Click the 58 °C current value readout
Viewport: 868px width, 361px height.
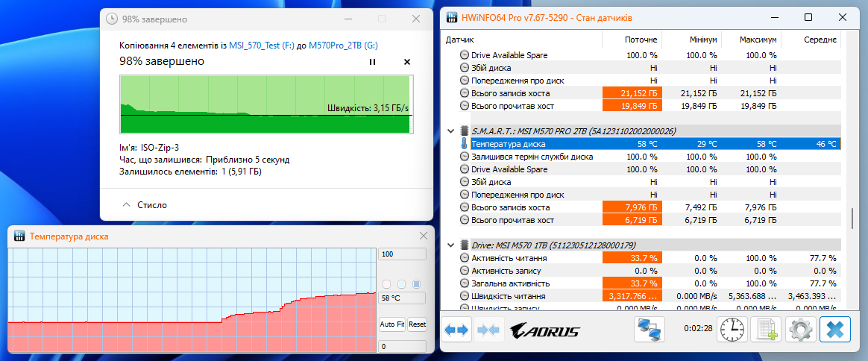[x=402, y=298]
